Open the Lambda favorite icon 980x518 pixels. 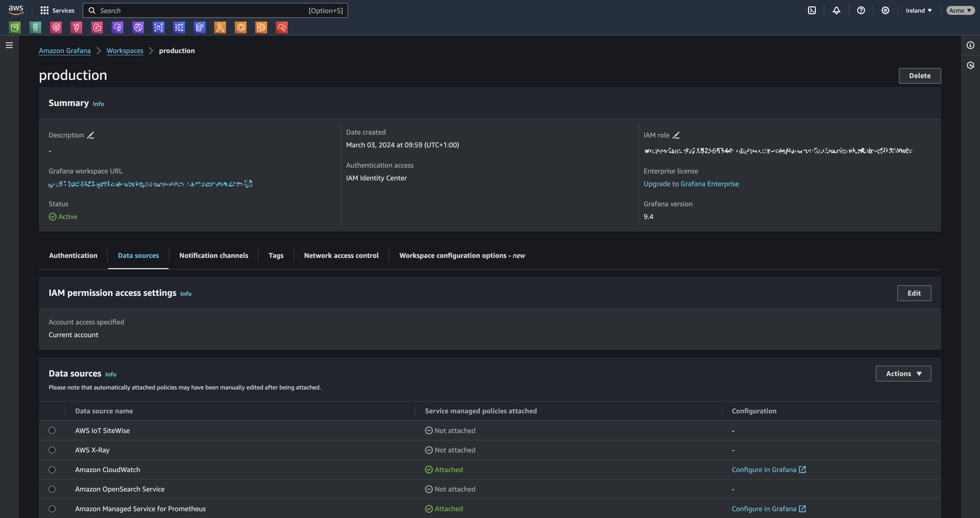tap(220, 27)
